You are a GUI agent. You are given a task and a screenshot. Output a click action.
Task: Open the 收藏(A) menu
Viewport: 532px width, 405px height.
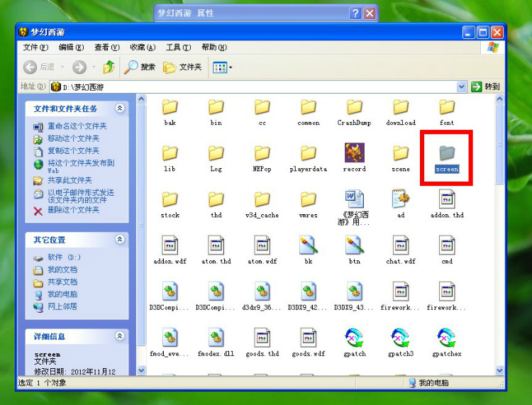[143, 47]
